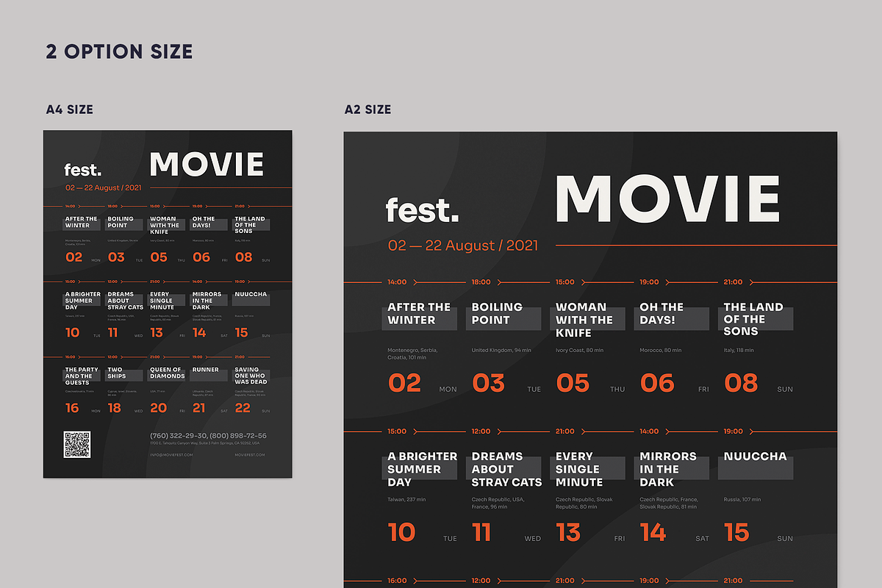Click SAT label beside 14 on A2 poster

[x=703, y=539]
